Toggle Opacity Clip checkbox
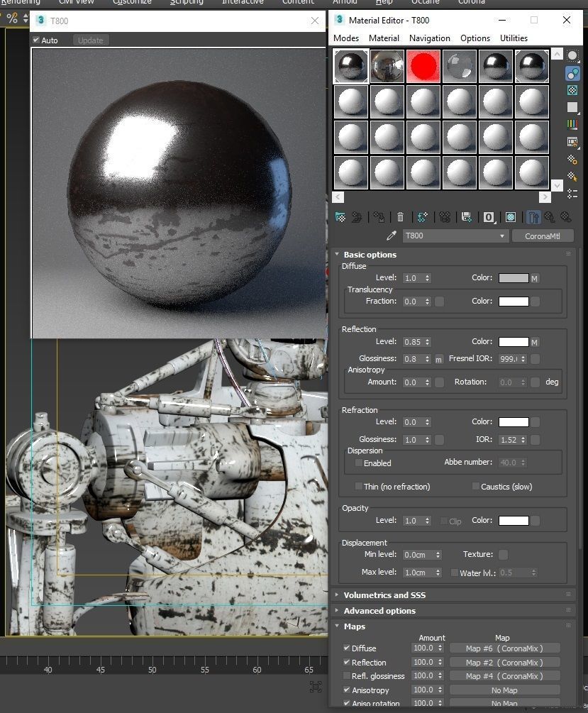 [x=444, y=521]
